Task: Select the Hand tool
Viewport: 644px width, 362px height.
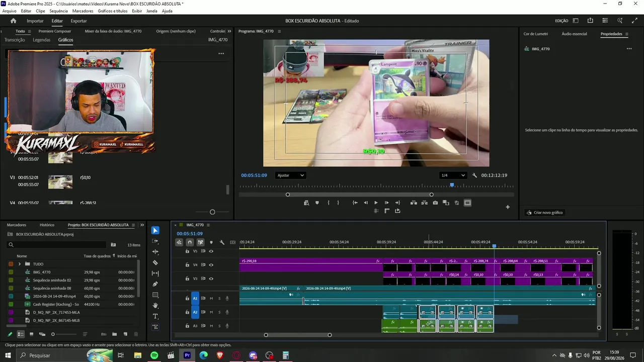Action: click(155, 306)
